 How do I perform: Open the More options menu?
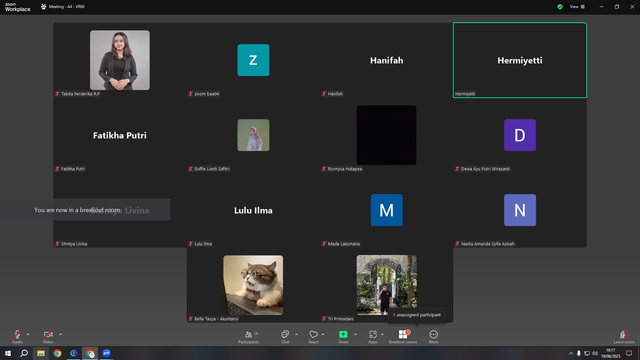(x=433, y=336)
